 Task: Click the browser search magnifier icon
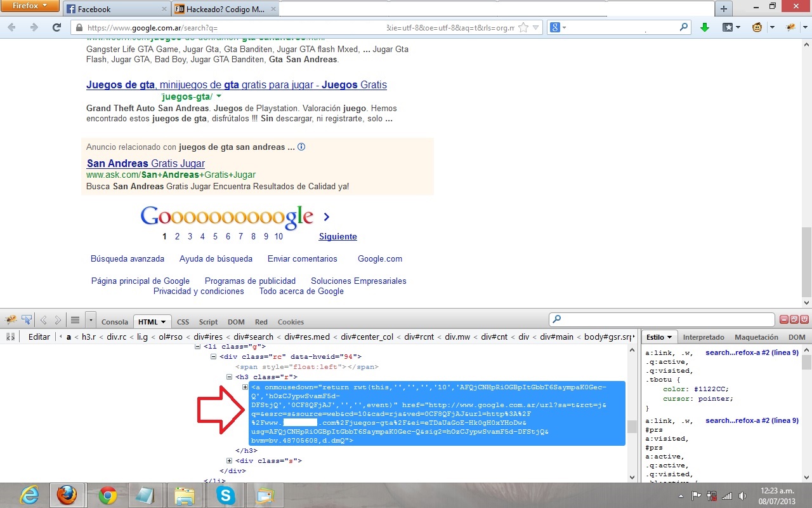coord(684,27)
